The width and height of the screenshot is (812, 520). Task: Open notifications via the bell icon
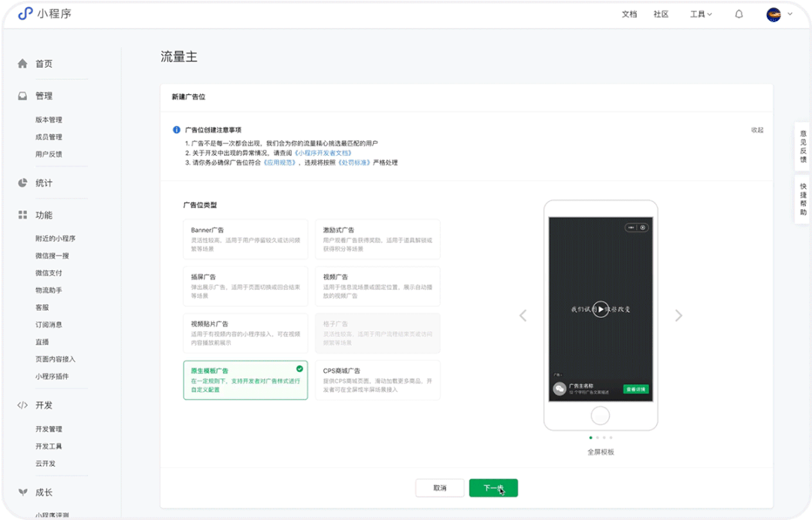pyautogui.click(x=738, y=14)
